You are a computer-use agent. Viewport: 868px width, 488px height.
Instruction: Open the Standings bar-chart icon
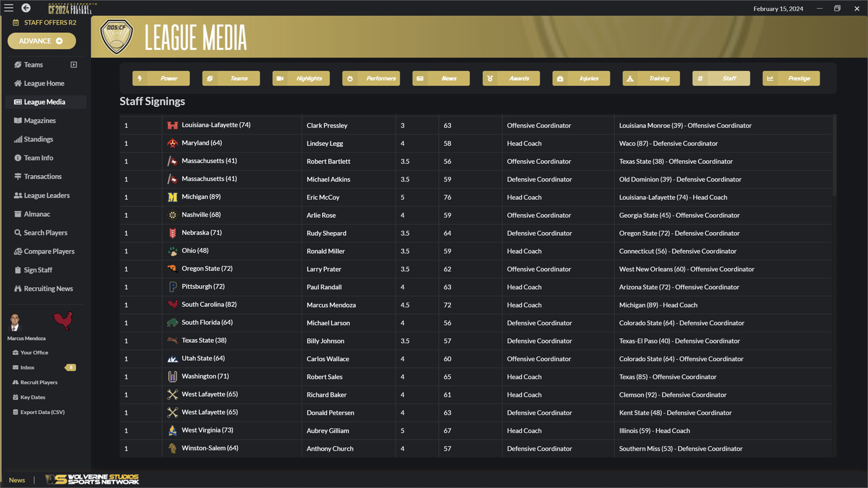[x=17, y=139]
